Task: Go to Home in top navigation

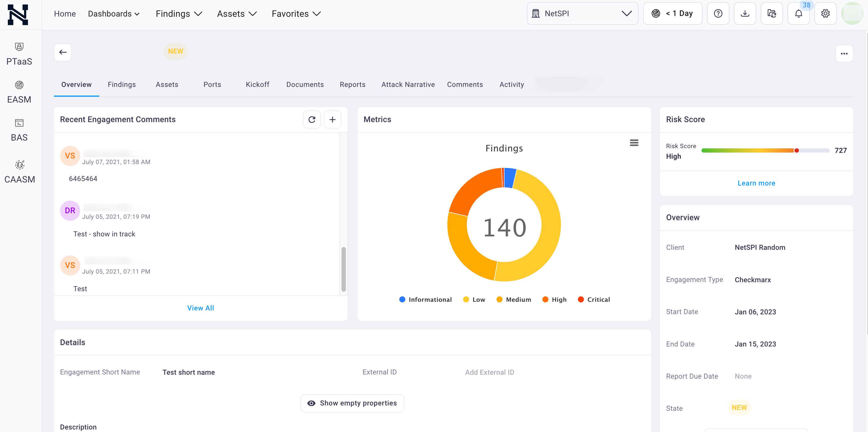Action: [65, 14]
